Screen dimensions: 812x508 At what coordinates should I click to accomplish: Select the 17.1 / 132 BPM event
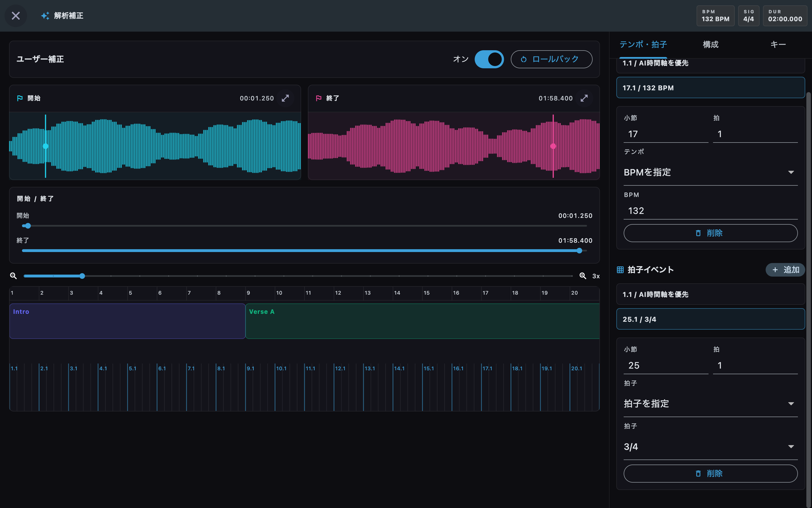point(710,88)
